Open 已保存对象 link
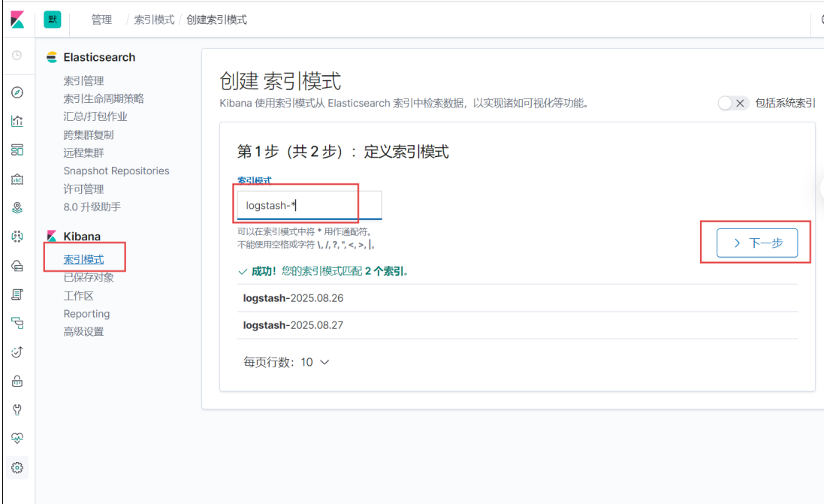This screenshot has height=504, width=824. pyautogui.click(x=89, y=277)
